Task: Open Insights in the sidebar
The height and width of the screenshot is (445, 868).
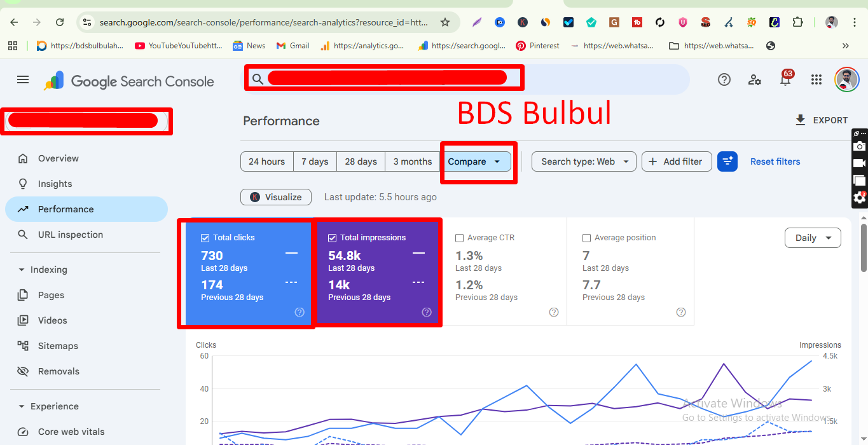Action: tap(86, 184)
